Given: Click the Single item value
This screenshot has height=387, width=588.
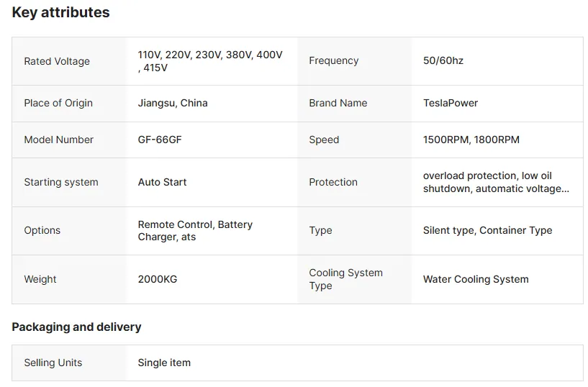Looking at the screenshot, I should click(x=164, y=363).
